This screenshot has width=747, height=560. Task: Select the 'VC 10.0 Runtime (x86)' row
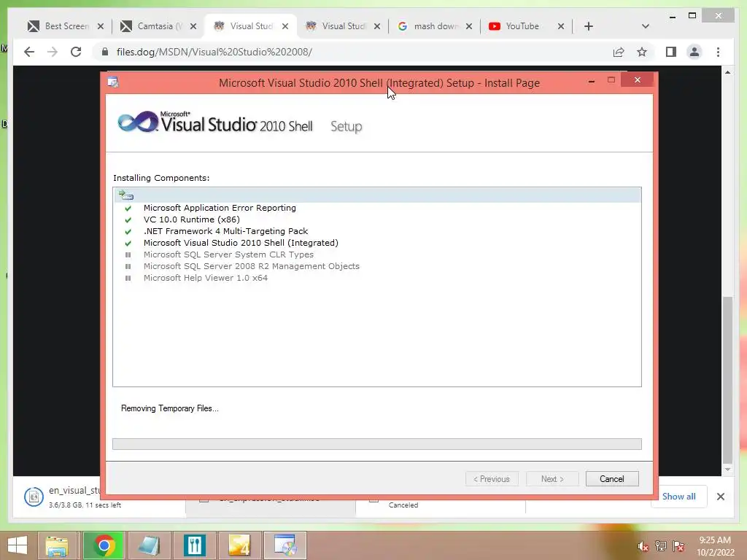(377, 219)
